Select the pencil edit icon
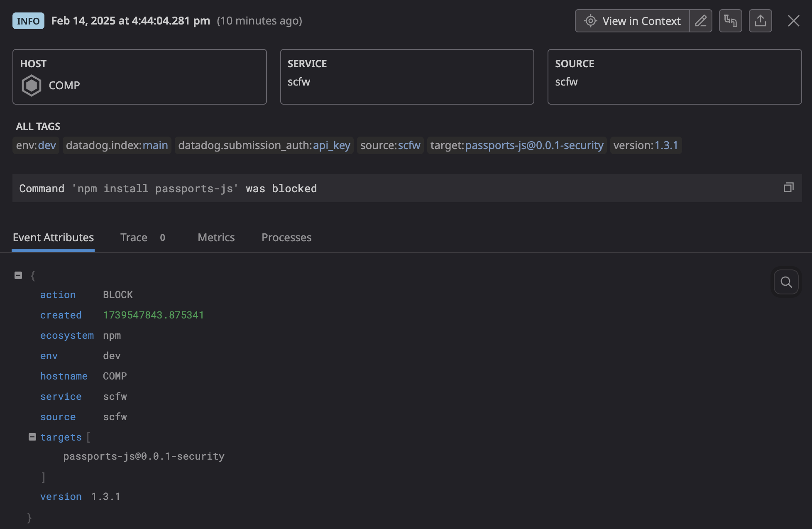 point(701,21)
